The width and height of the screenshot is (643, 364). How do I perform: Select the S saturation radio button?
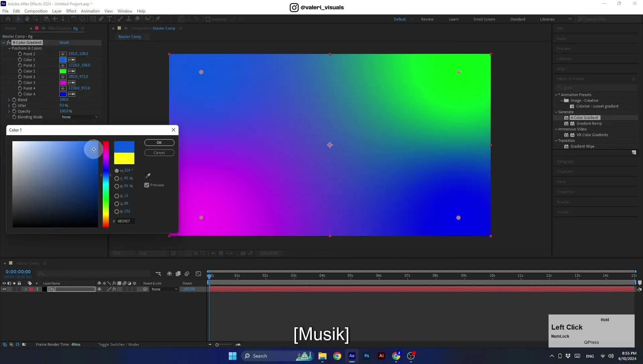click(117, 179)
